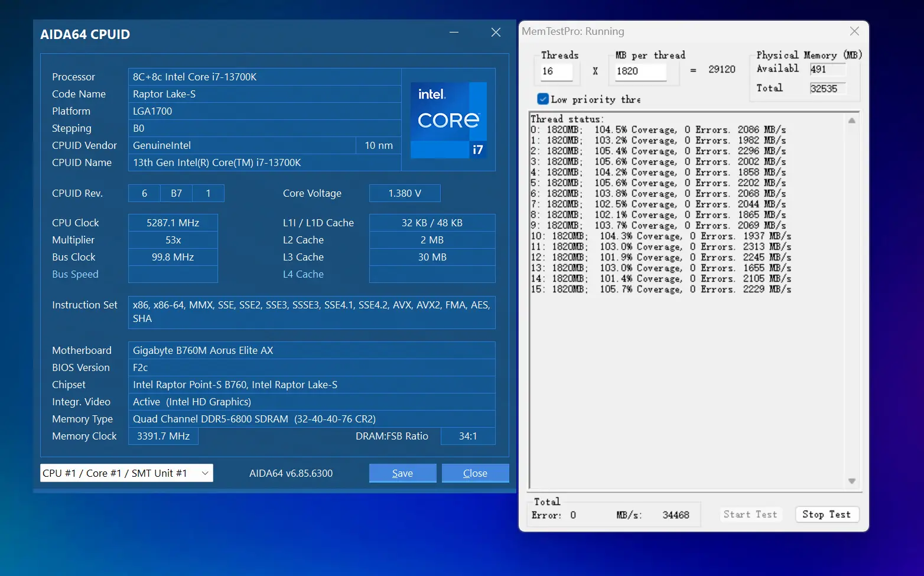The image size is (924, 576).
Task: Close the MemTestPro window
Action: pyautogui.click(x=854, y=31)
